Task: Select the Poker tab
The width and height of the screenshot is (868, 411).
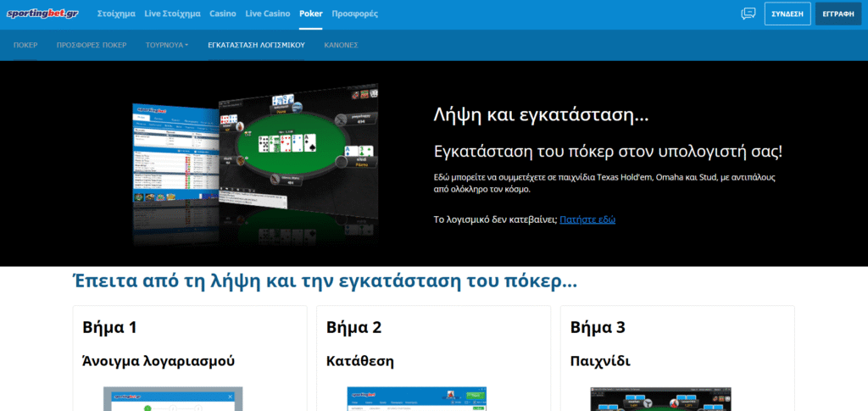Action: tap(311, 14)
